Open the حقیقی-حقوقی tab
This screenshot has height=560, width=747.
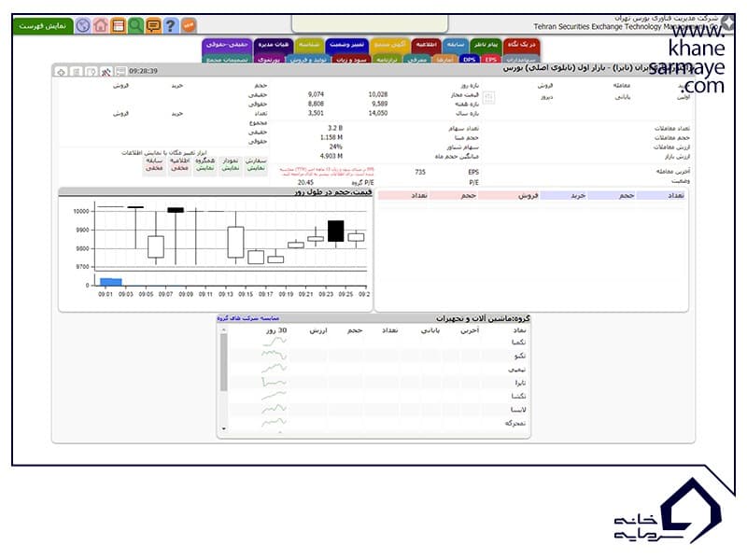tap(227, 45)
